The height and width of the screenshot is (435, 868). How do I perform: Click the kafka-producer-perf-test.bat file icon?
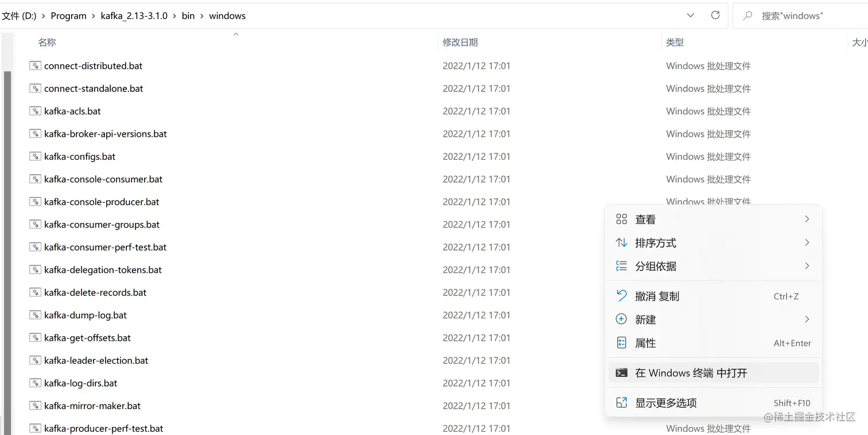tap(35, 429)
